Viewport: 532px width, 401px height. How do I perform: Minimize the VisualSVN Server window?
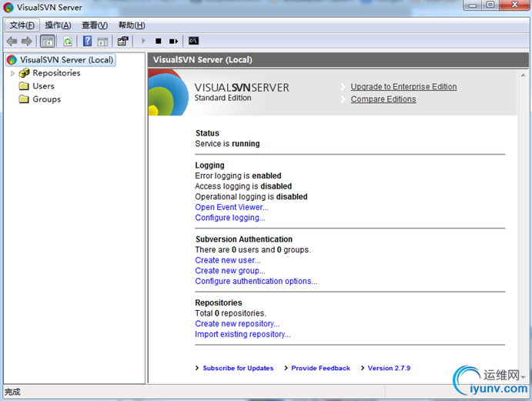pyautogui.click(x=473, y=5)
